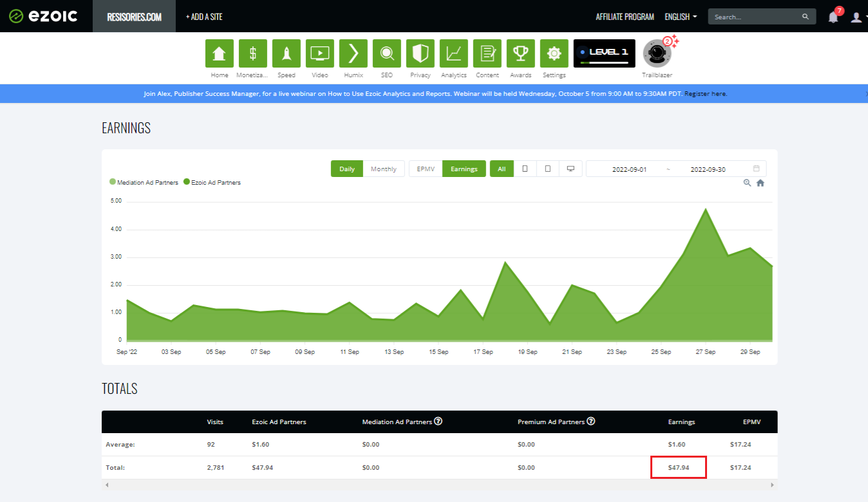Viewport: 868px width, 502px height.
Task: Click the Level 1 progress badge
Action: (x=604, y=53)
